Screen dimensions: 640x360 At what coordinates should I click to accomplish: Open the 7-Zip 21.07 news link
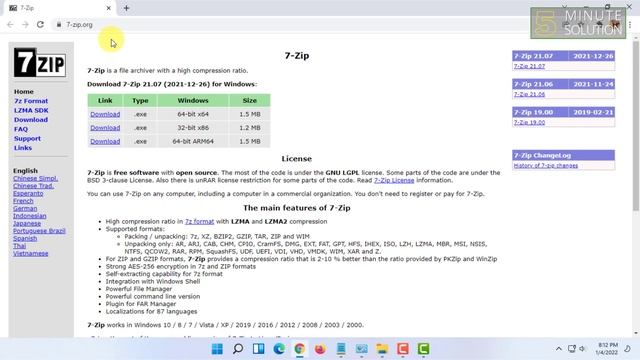coord(529,66)
